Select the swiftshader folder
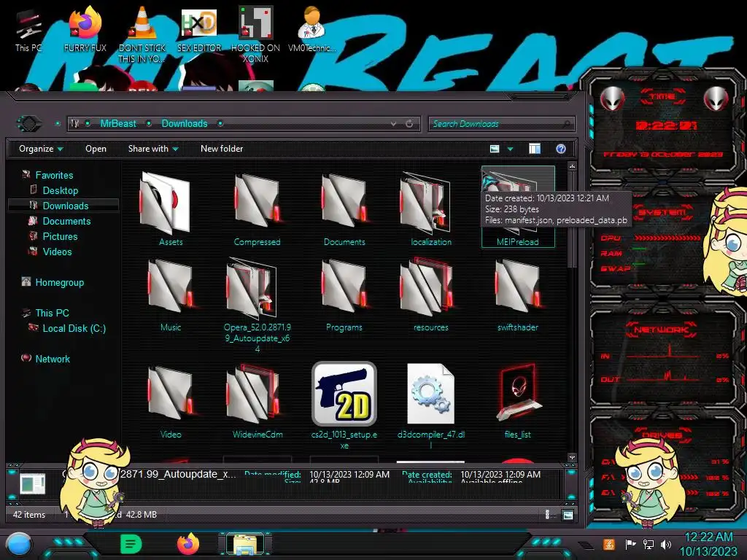Viewport: 747px width, 560px height. tap(518, 295)
